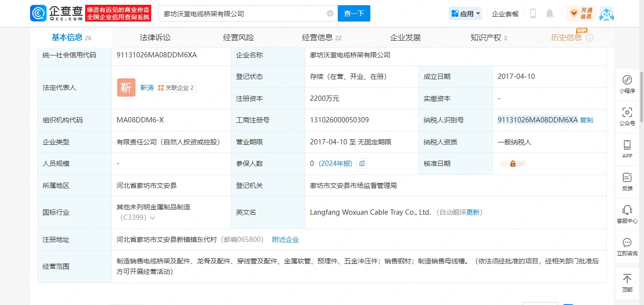Screen dimensions: 644x305
Task: Click 关联企业 2 tag
Action: (x=176, y=88)
